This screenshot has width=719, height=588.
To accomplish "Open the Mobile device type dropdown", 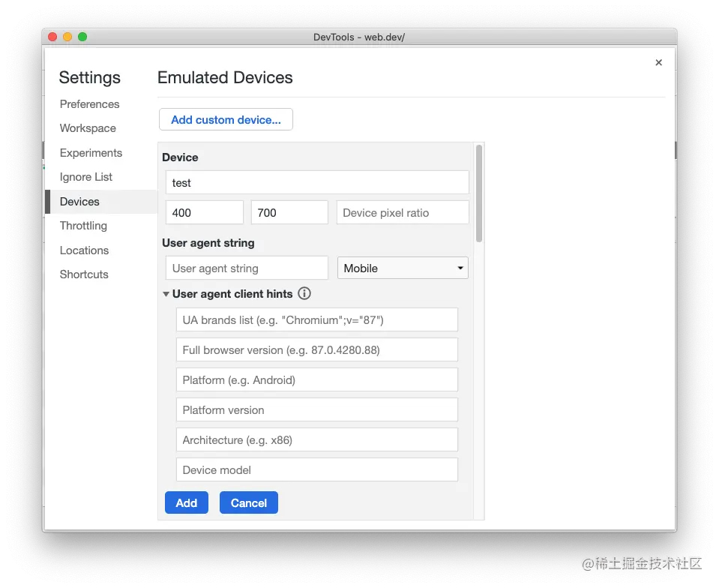I will click(403, 268).
